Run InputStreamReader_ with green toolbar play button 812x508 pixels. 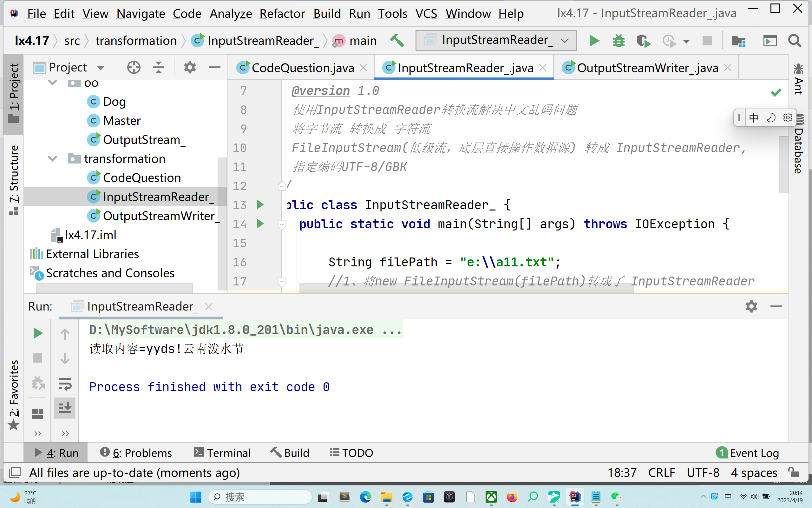594,41
